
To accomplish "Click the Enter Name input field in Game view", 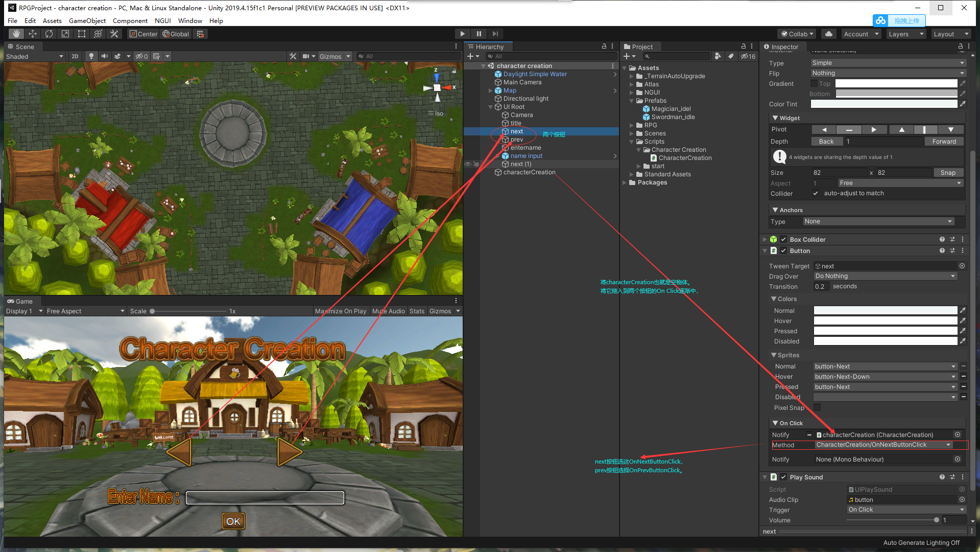I will click(265, 497).
